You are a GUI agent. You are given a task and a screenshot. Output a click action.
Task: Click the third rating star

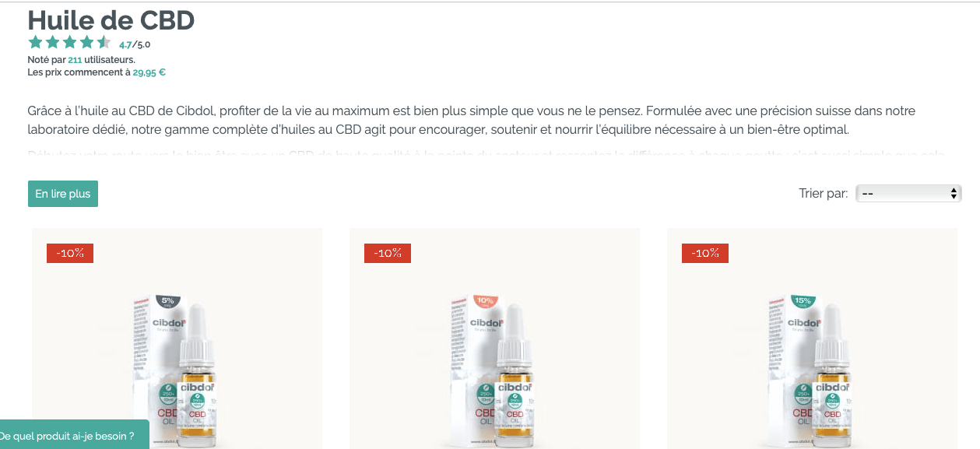click(69, 43)
